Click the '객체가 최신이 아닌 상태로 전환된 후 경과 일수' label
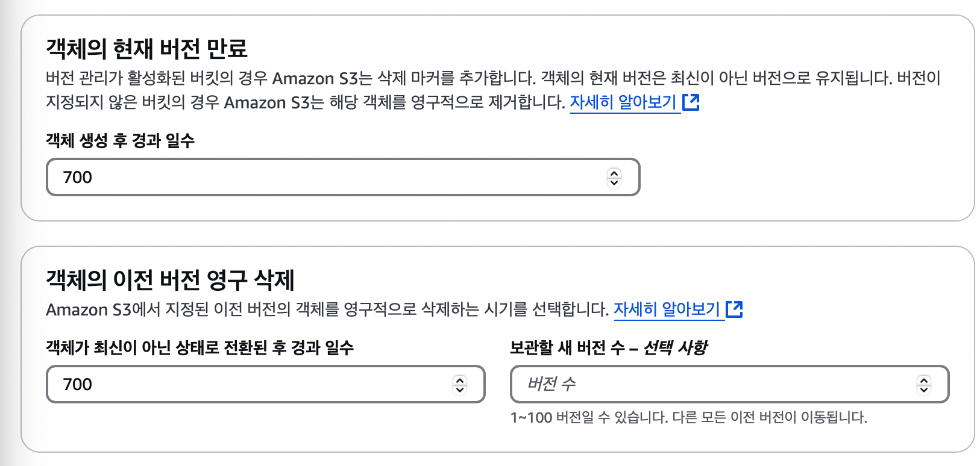 [199, 348]
